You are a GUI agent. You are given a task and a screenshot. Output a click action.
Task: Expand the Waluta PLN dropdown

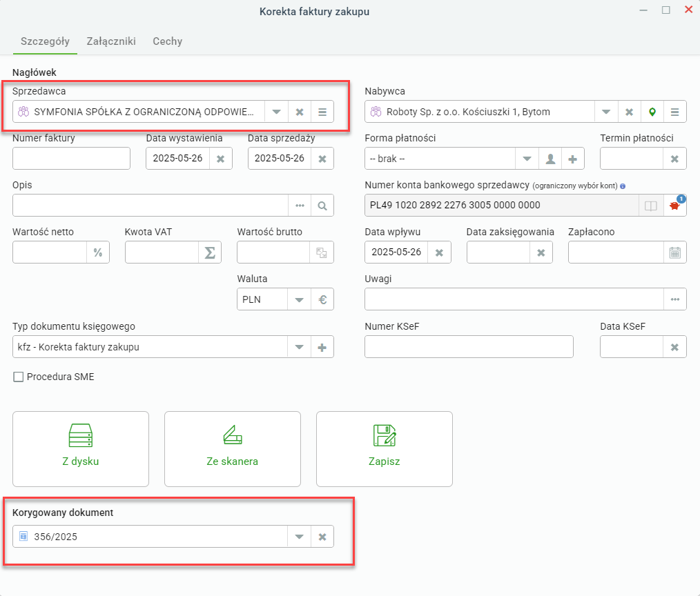(x=299, y=299)
